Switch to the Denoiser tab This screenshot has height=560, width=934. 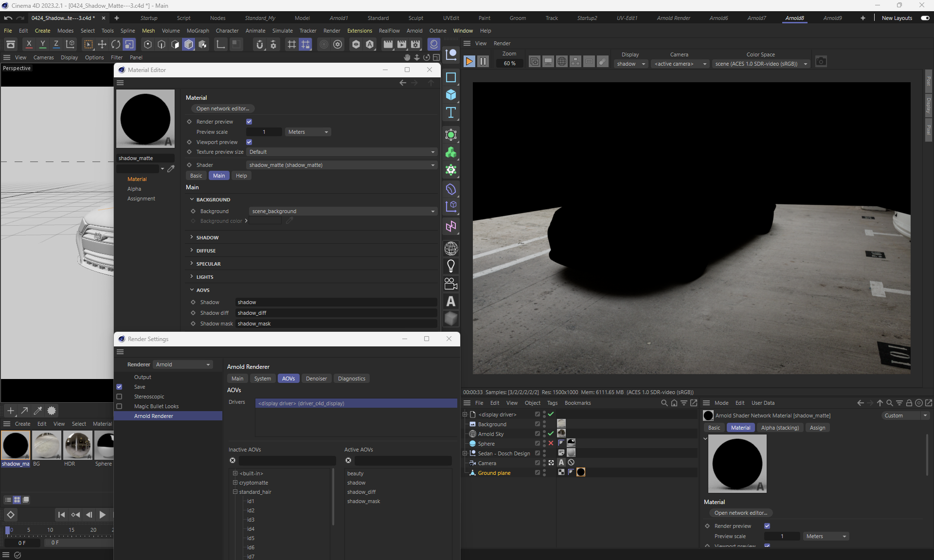tap(316, 379)
